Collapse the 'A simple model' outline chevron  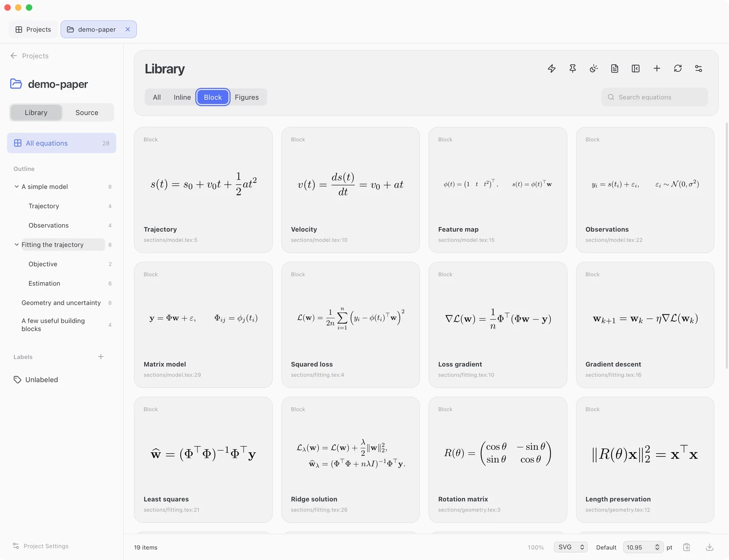[17, 187]
